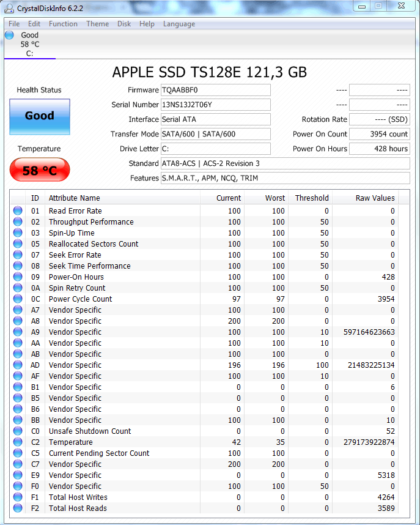The height and width of the screenshot is (525, 420).
Task: Click the status orb for Spin-Up Time
Action: pos(18,233)
